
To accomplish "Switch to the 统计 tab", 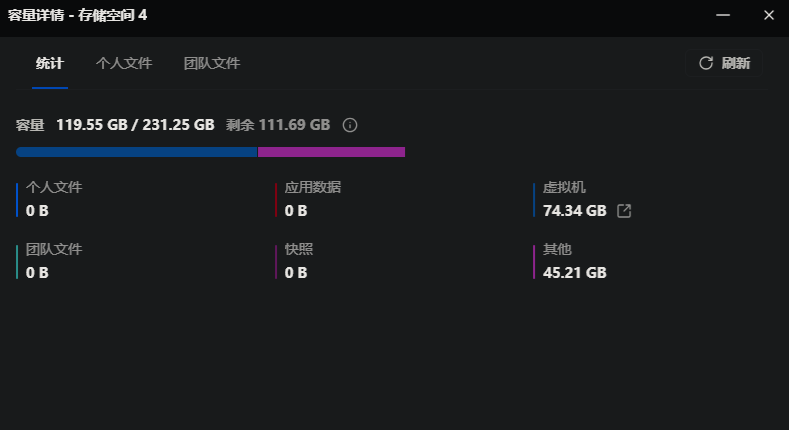I will point(49,63).
